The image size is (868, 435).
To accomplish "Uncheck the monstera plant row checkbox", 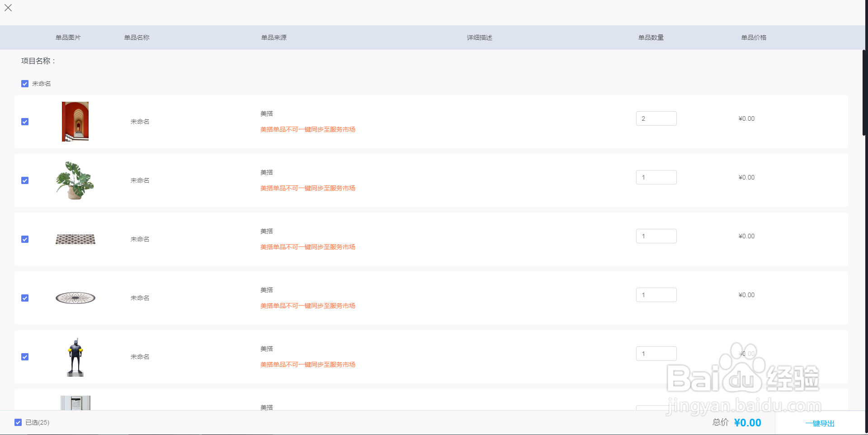I will click(25, 180).
